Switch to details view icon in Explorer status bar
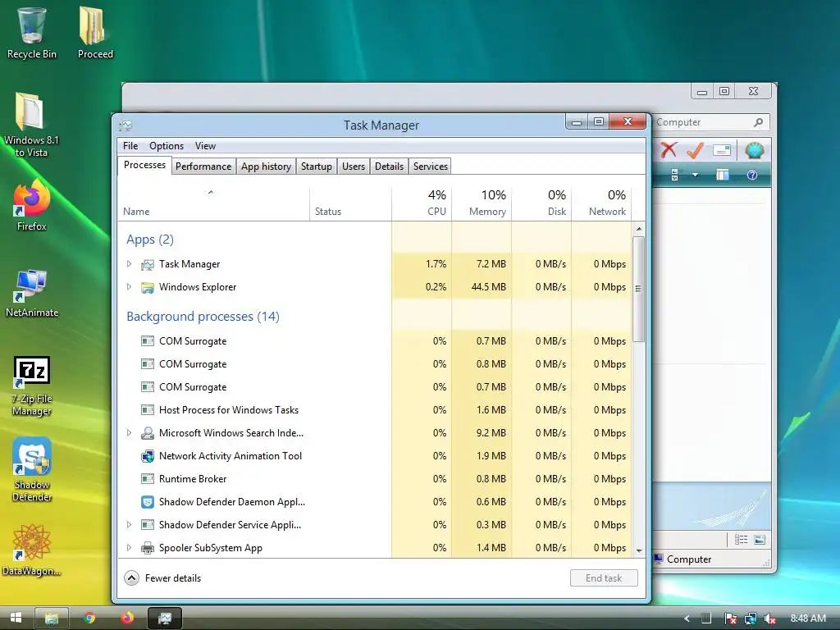The height and width of the screenshot is (630, 840). pyautogui.click(x=741, y=540)
